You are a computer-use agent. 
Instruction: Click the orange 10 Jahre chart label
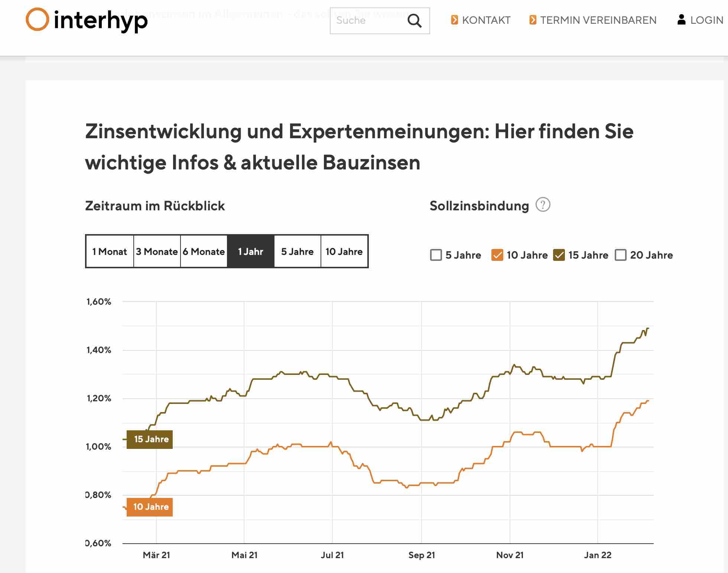tap(150, 507)
